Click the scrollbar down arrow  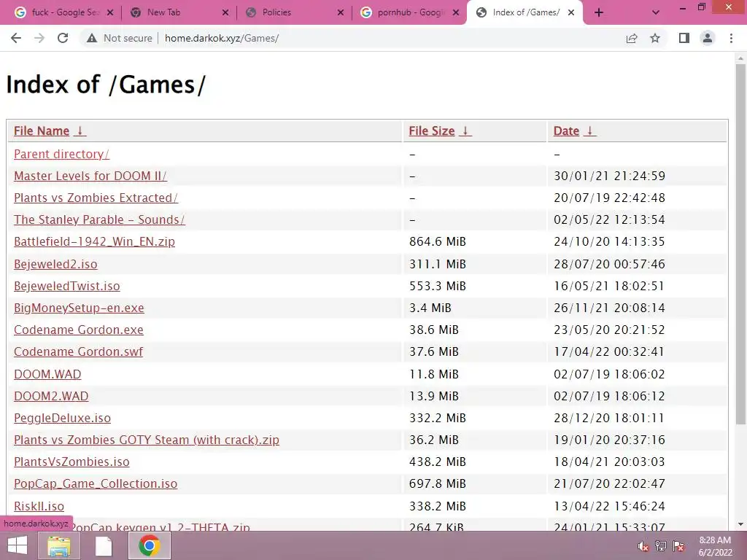coord(740,525)
